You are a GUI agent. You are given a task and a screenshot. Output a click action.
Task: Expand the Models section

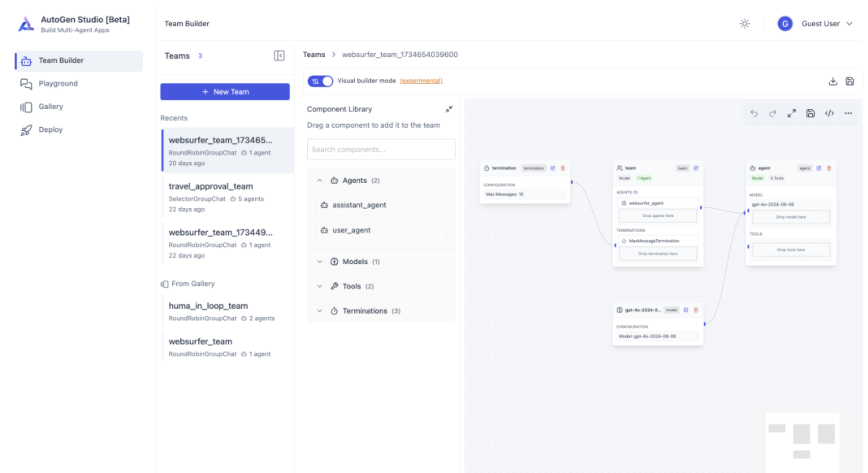[x=381, y=262]
